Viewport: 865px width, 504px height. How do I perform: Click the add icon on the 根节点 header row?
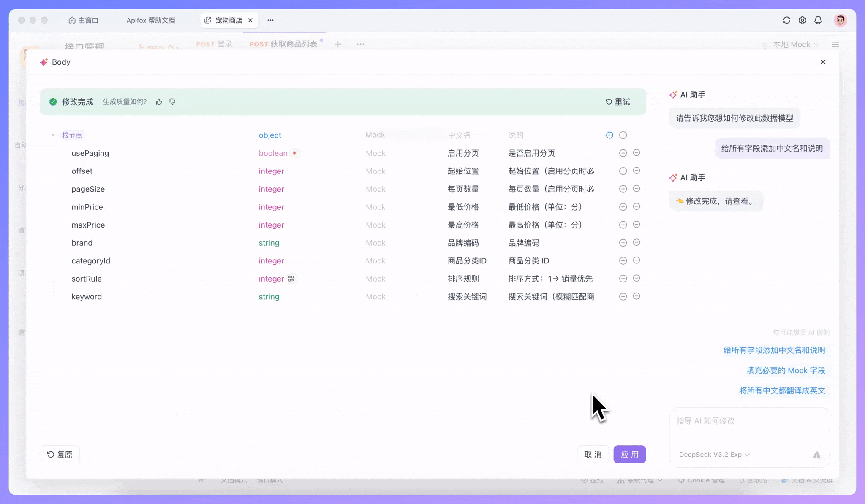[x=623, y=135]
